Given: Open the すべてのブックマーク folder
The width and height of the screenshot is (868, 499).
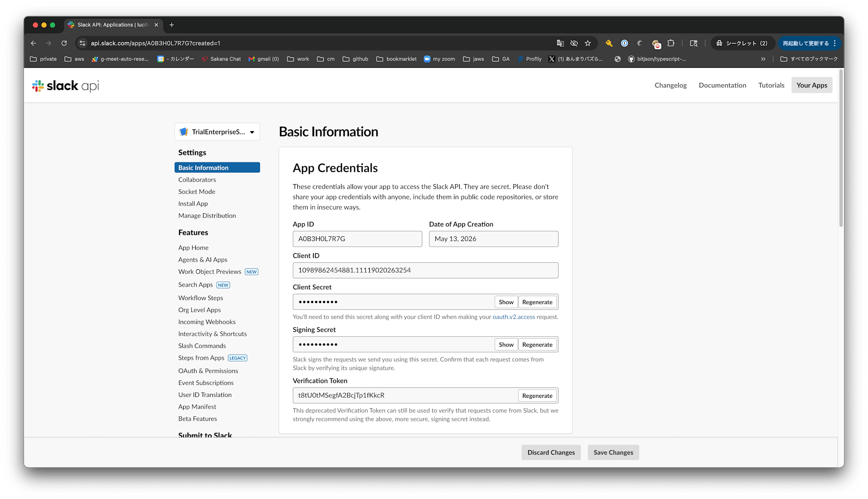Looking at the screenshot, I should [809, 59].
